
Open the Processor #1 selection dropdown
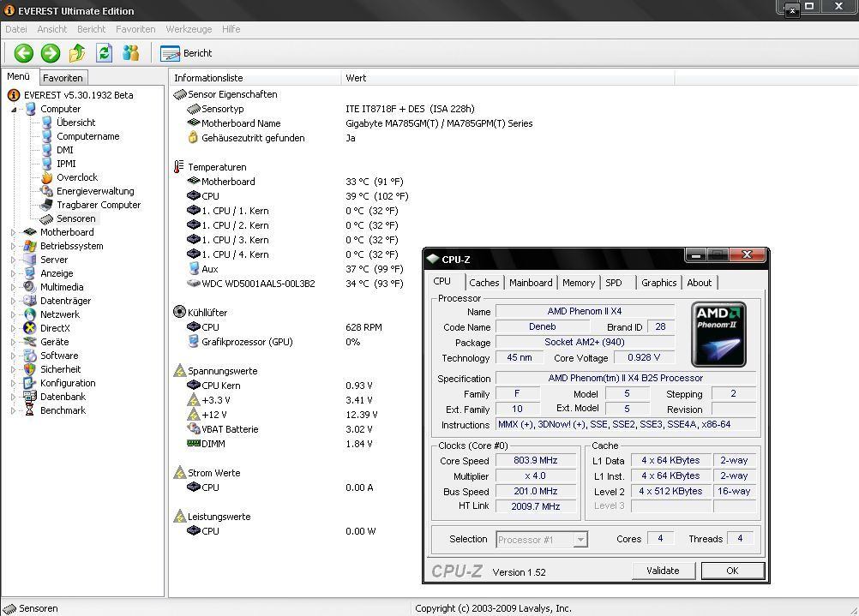(542, 540)
